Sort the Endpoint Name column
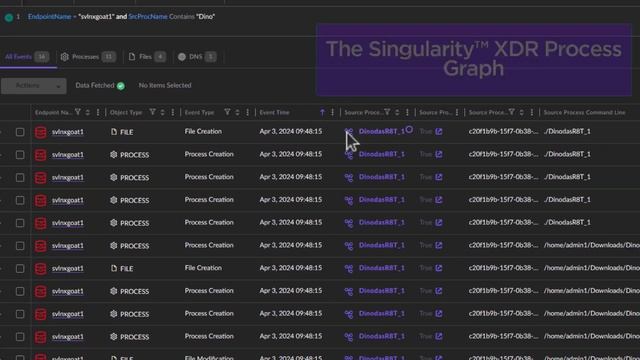The image size is (640, 360). pyautogui.click(x=87, y=112)
